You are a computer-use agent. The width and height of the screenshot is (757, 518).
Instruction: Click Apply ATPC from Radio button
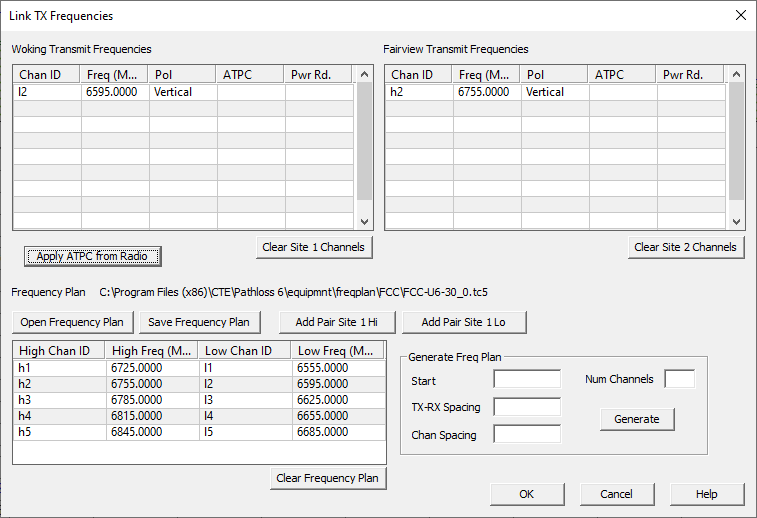coord(92,256)
